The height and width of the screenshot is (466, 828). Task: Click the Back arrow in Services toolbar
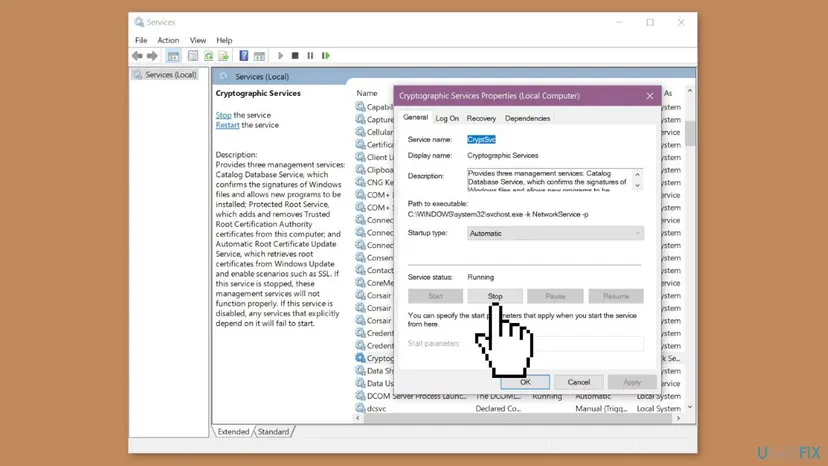tap(137, 55)
